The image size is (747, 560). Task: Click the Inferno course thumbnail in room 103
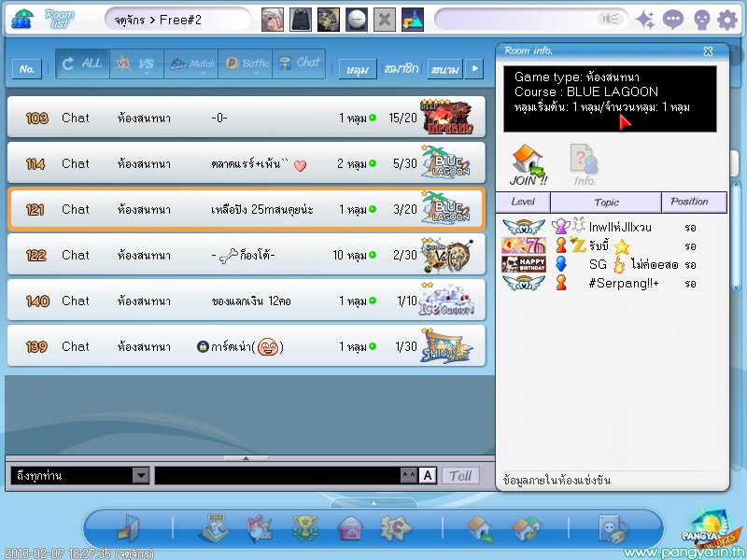point(446,117)
